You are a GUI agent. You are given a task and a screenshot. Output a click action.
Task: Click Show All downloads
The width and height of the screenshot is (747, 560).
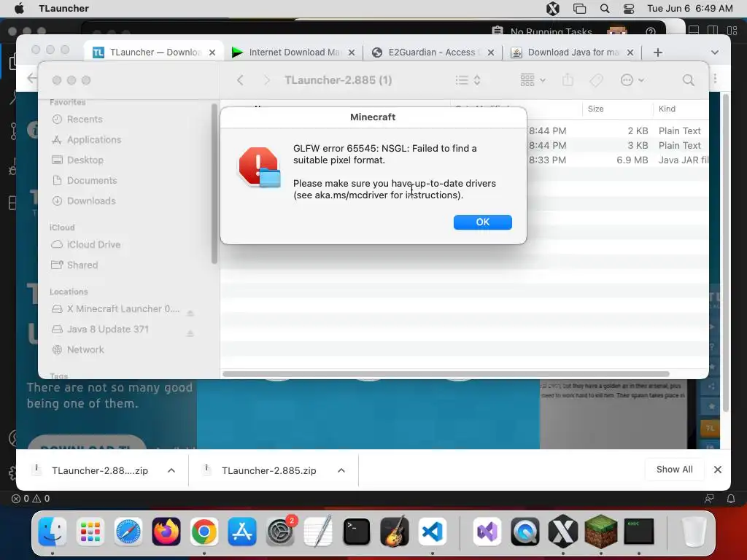point(675,470)
